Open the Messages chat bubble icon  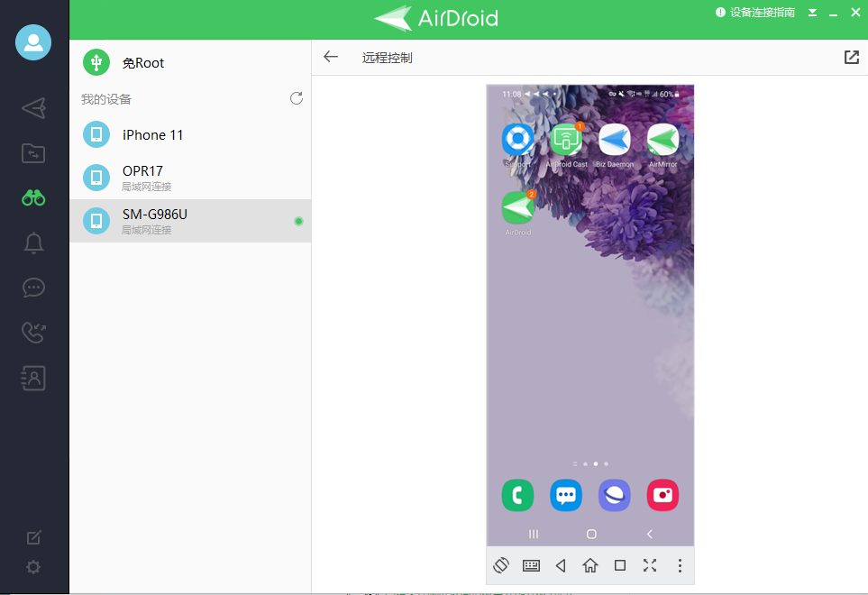[x=33, y=288]
